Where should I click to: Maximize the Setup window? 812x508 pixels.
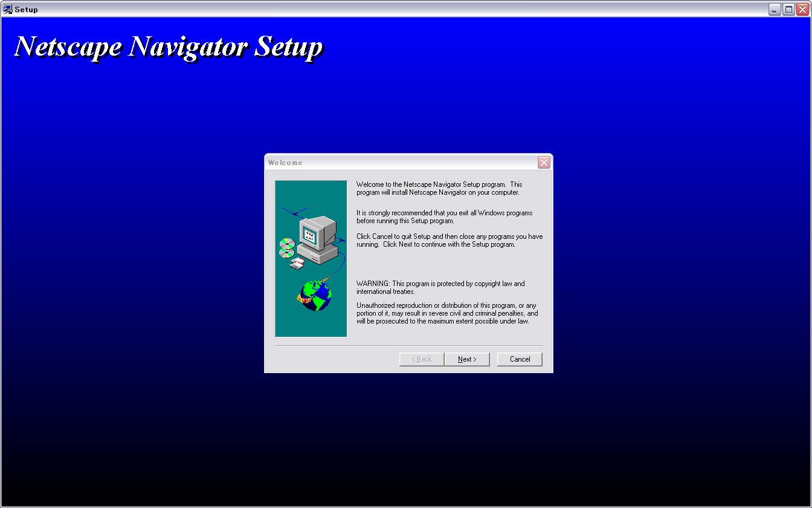coord(788,9)
